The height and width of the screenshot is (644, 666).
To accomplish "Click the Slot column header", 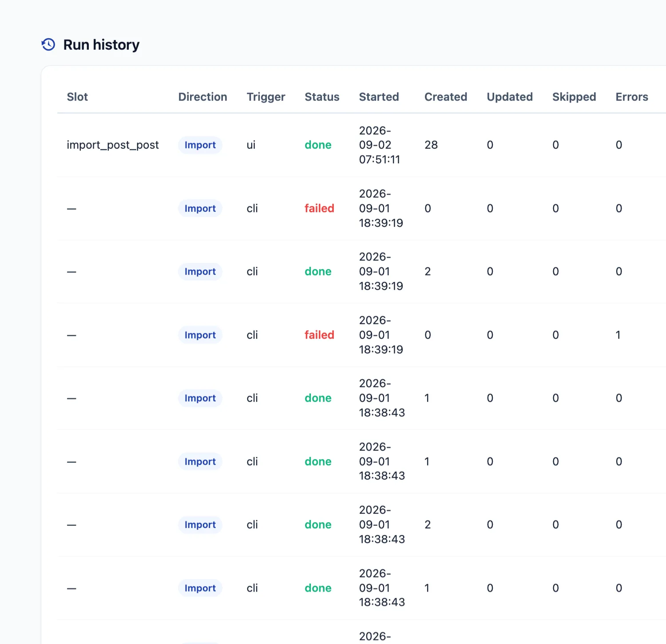I will pos(77,97).
